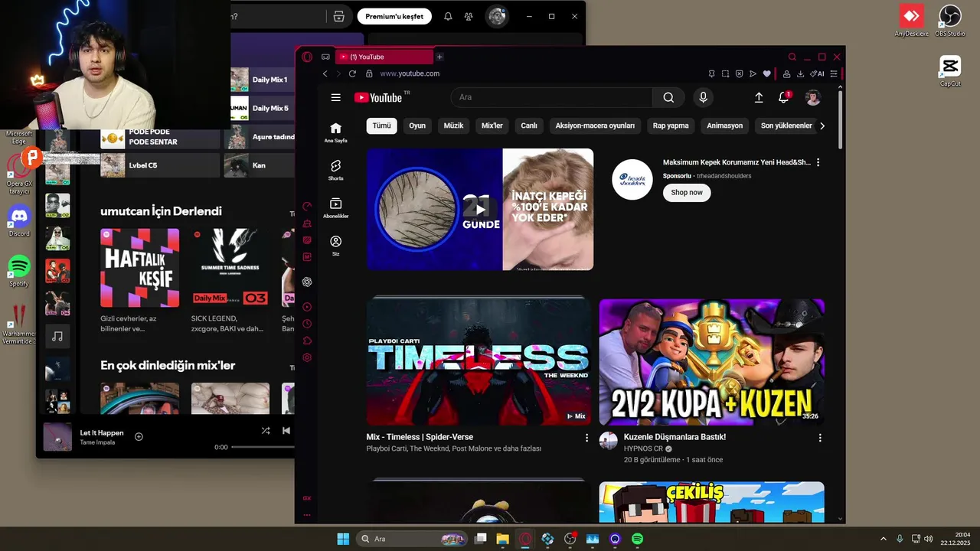Add Let It Happen to liked songs
980x551 pixels.
tap(139, 437)
